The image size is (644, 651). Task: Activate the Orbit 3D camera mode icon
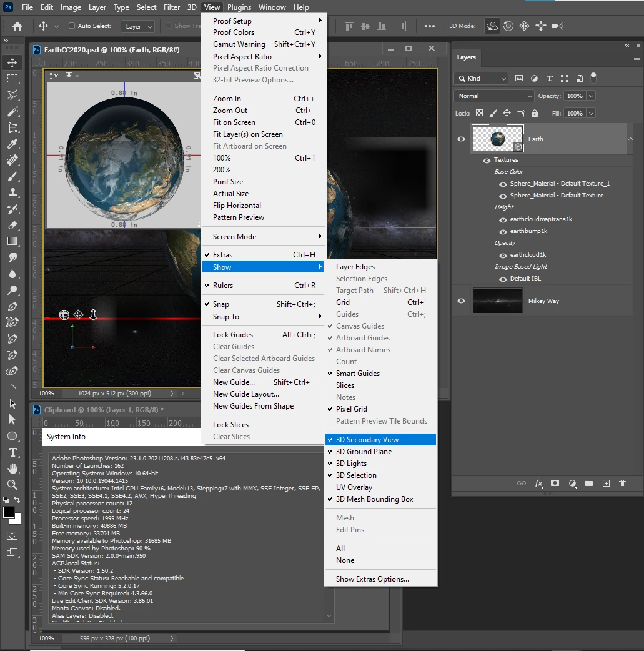click(492, 26)
